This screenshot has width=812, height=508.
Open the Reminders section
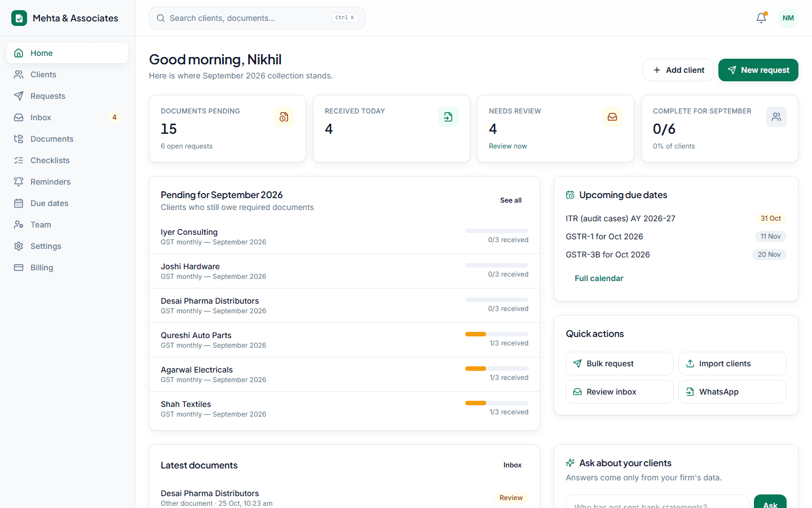coord(68,182)
